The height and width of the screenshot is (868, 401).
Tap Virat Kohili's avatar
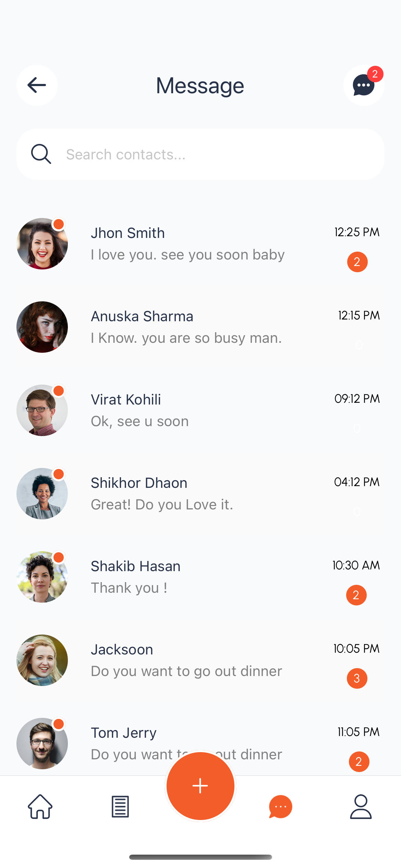[42, 410]
